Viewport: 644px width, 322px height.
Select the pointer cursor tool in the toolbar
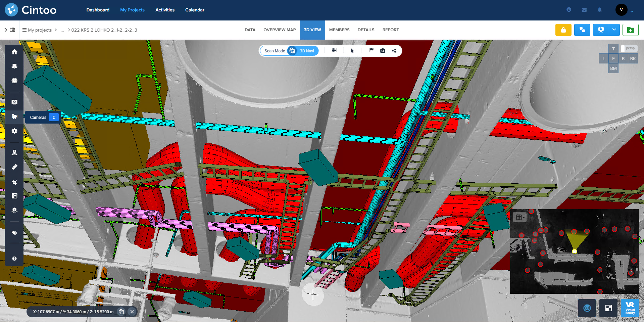(352, 51)
